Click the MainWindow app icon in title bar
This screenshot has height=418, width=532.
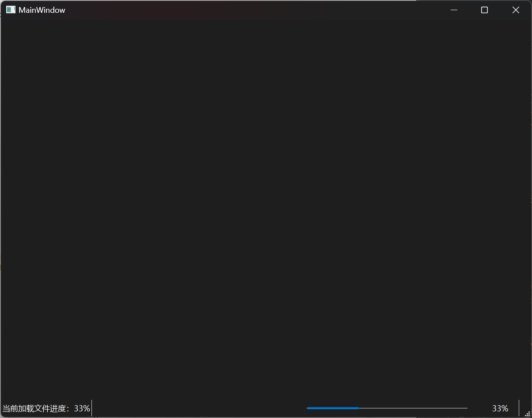pyautogui.click(x=11, y=10)
